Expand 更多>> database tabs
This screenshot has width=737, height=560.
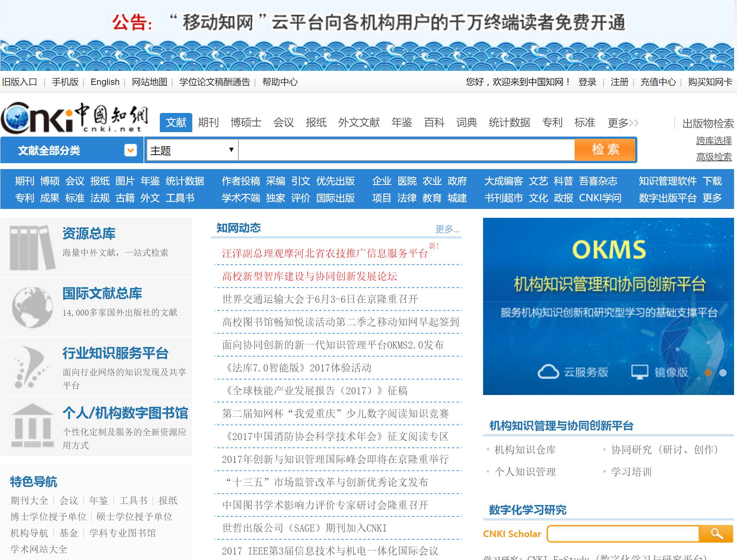coord(623,123)
